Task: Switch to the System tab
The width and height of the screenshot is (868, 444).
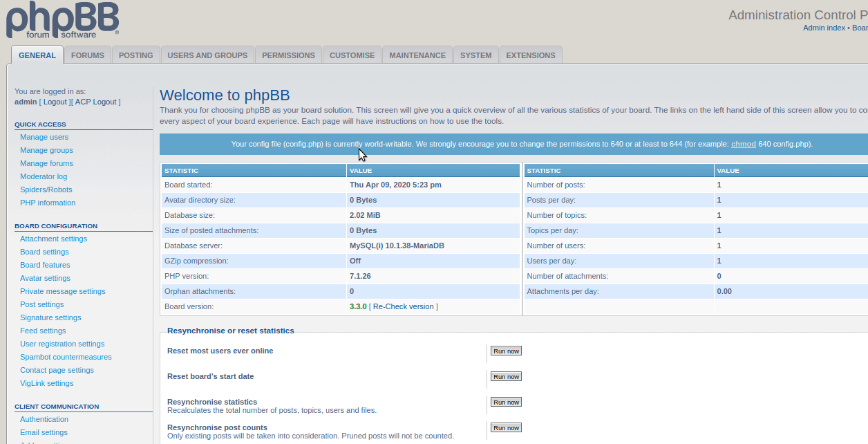Action: [476, 55]
